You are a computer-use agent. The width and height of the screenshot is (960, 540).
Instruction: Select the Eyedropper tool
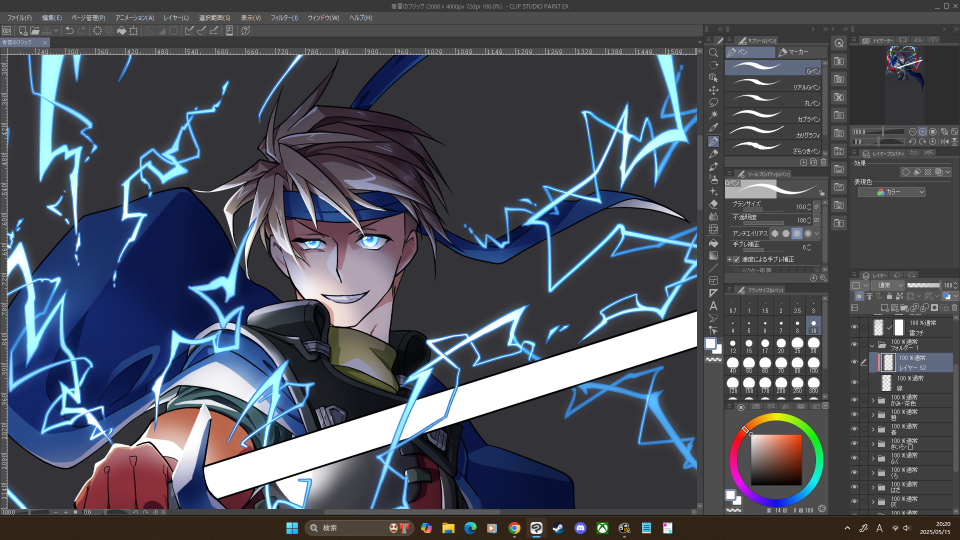coord(713,128)
